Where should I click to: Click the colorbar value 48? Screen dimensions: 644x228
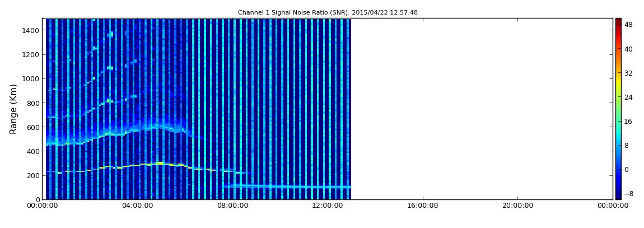(x=628, y=25)
